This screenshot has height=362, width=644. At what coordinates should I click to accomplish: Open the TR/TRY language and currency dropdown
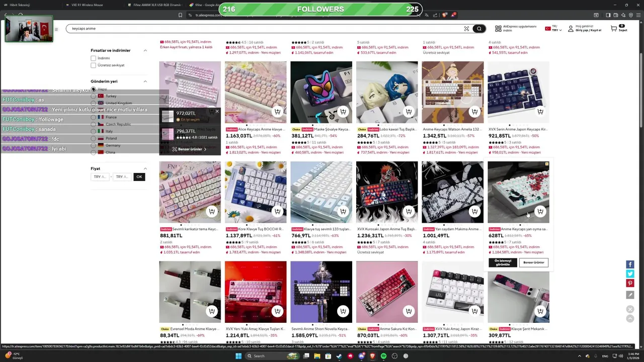click(x=553, y=29)
